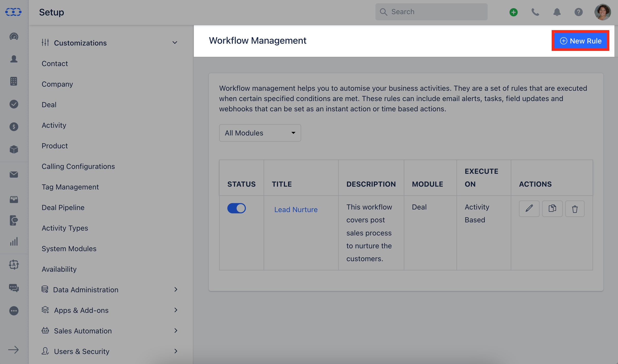Open the automation 'A' cycle icon in sidebar
618x364 pixels.
click(x=14, y=265)
